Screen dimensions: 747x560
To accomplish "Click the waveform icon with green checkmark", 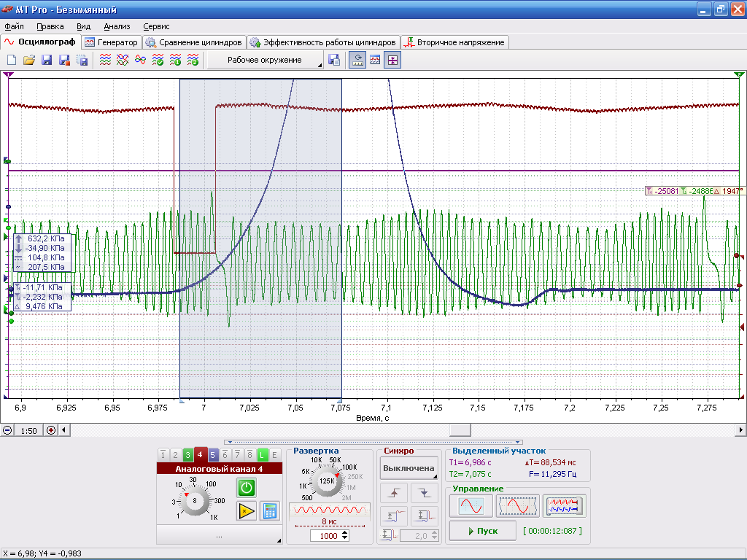I will pyautogui.click(x=158, y=60).
